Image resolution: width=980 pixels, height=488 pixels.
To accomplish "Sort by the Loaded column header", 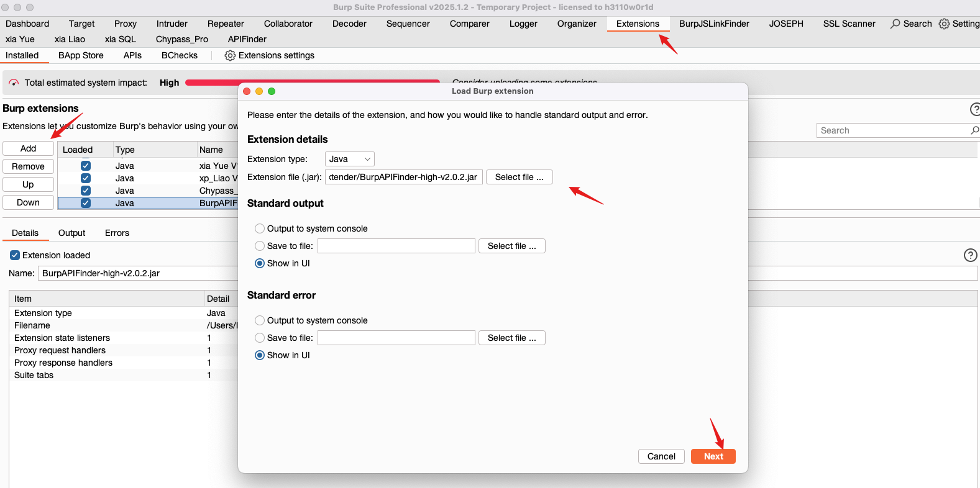I will [x=85, y=150].
